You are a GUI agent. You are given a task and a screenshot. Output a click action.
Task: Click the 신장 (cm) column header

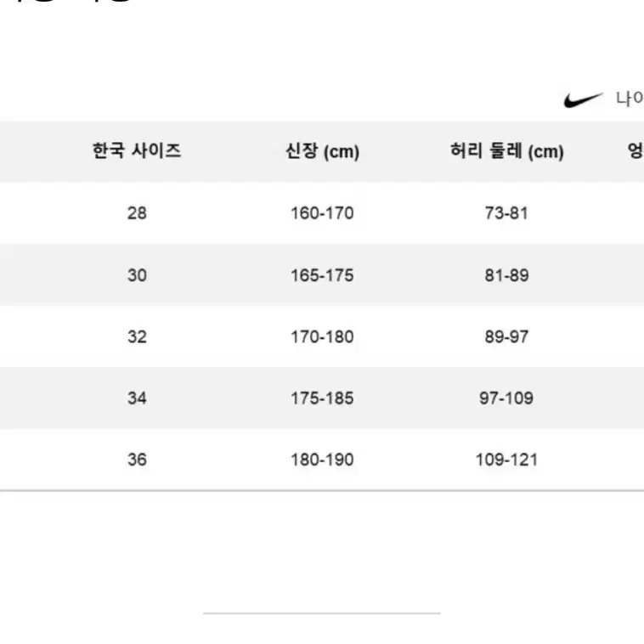(x=322, y=151)
